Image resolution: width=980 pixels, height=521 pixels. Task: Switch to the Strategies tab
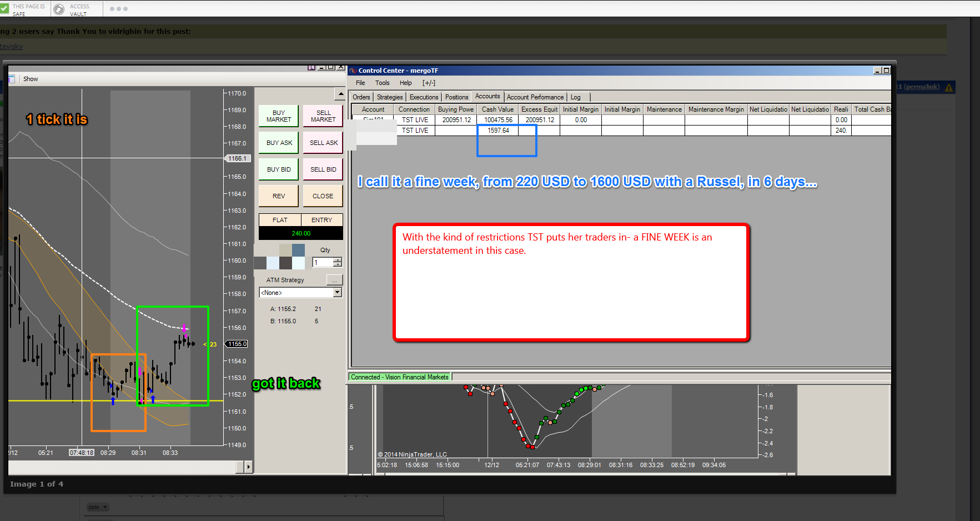tap(390, 97)
